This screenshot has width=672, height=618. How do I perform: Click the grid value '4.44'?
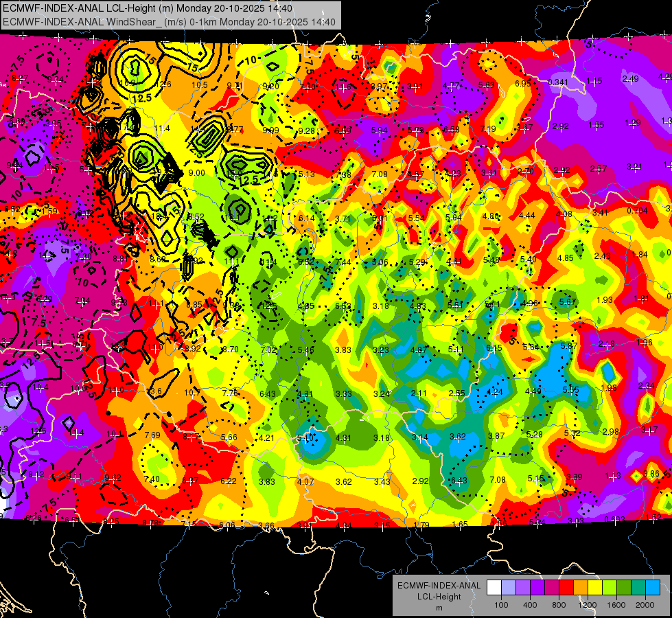pos(526,216)
